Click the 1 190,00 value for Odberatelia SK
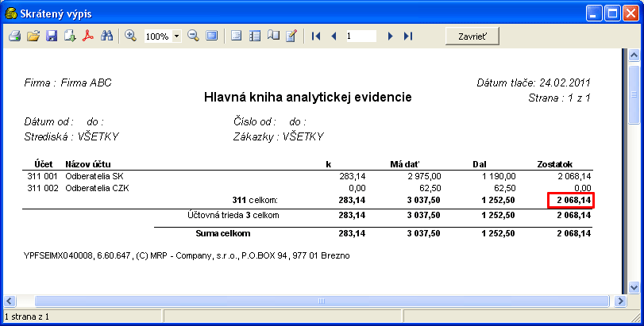Screen dimensions: 644x326 click(x=499, y=176)
